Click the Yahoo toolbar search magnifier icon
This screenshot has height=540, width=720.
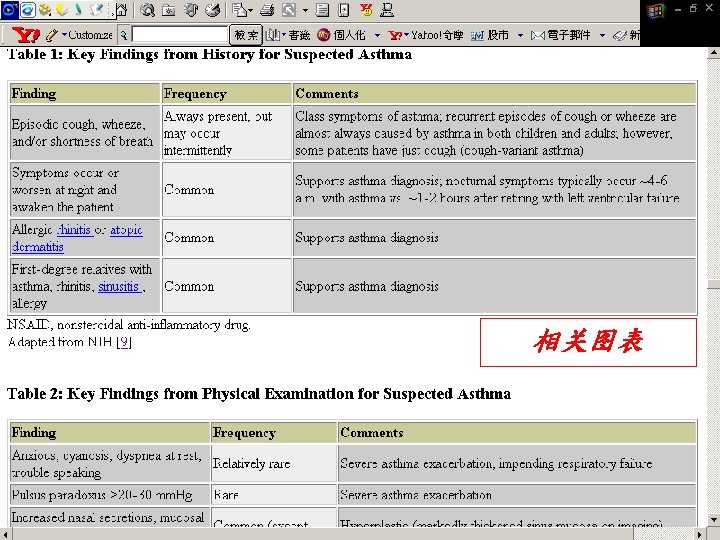(123, 35)
